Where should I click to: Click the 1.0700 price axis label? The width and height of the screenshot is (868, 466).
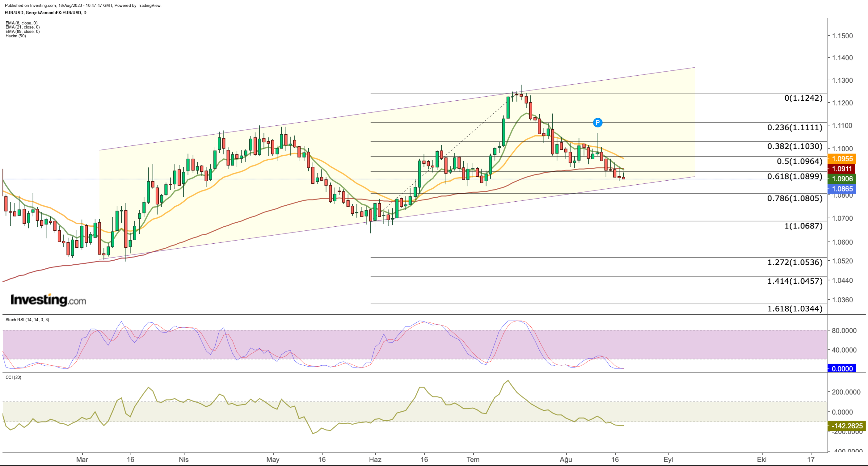tap(842, 218)
